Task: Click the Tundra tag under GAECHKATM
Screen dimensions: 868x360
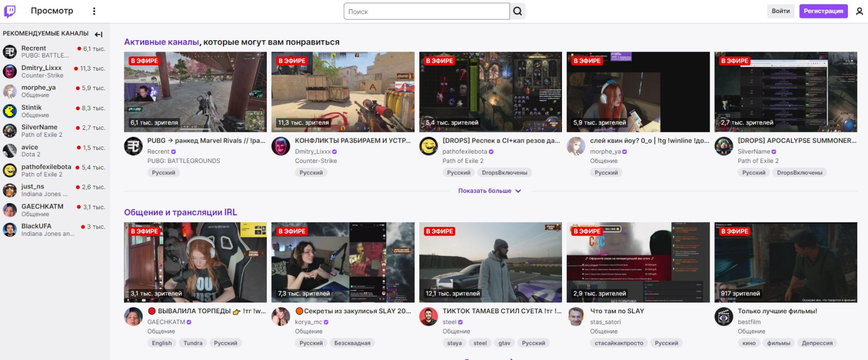Action: coord(193,343)
